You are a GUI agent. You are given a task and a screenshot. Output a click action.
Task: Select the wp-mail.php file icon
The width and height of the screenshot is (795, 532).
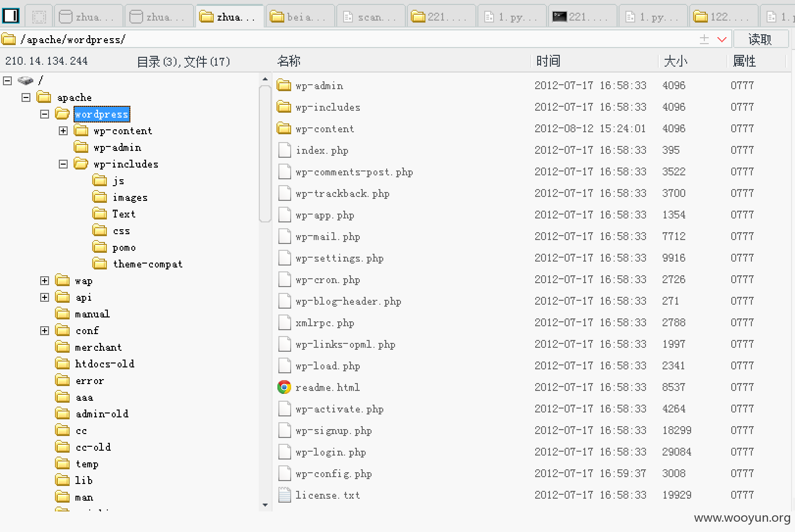[x=284, y=236]
